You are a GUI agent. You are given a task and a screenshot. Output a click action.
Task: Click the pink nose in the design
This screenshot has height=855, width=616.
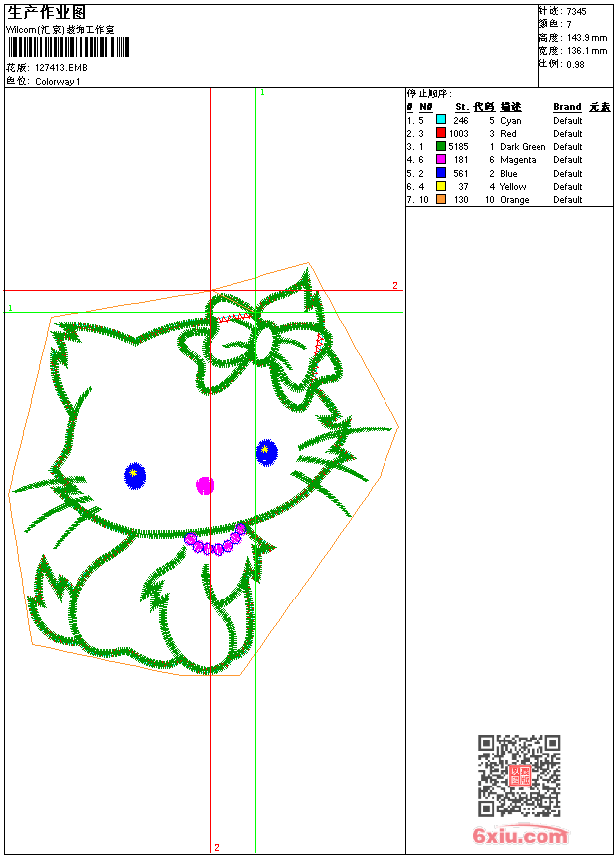click(205, 485)
